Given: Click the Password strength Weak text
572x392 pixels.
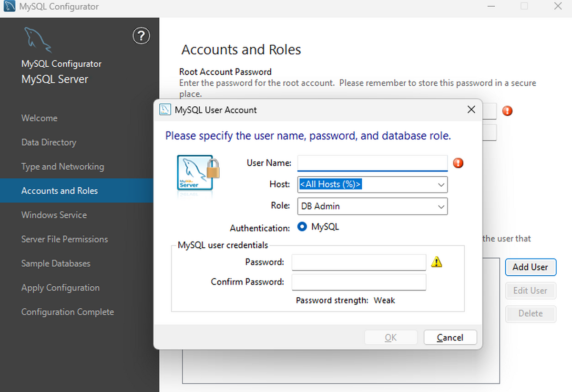Looking at the screenshot, I should click(346, 301).
